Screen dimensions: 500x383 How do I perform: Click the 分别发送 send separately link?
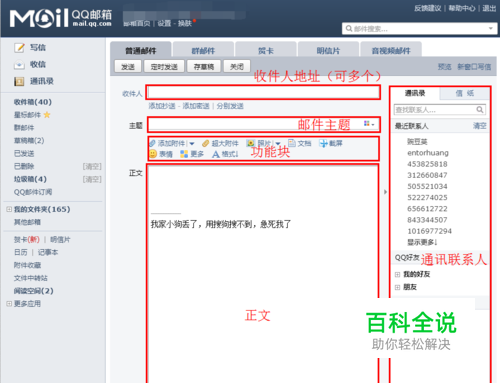coord(230,106)
